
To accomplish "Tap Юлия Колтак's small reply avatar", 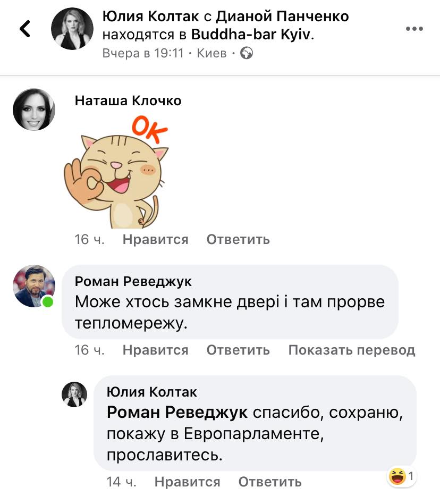I will click(x=74, y=394).
